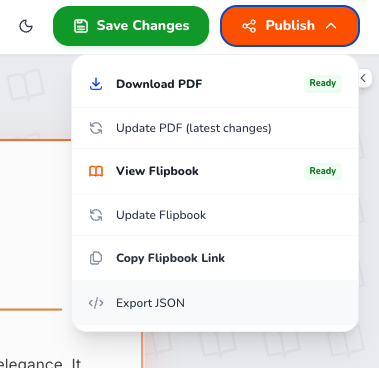Click the refresh icon beside Update Flipbook

(96, 215)
